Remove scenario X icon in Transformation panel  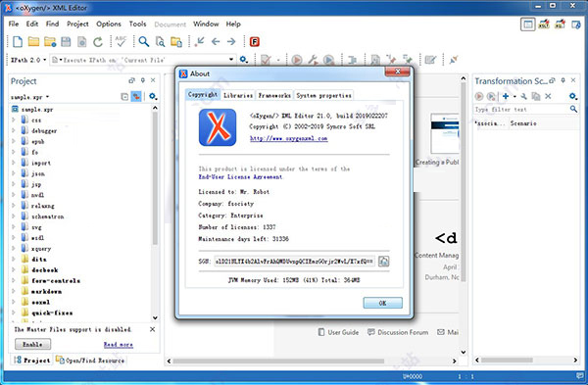pos(548,96)
